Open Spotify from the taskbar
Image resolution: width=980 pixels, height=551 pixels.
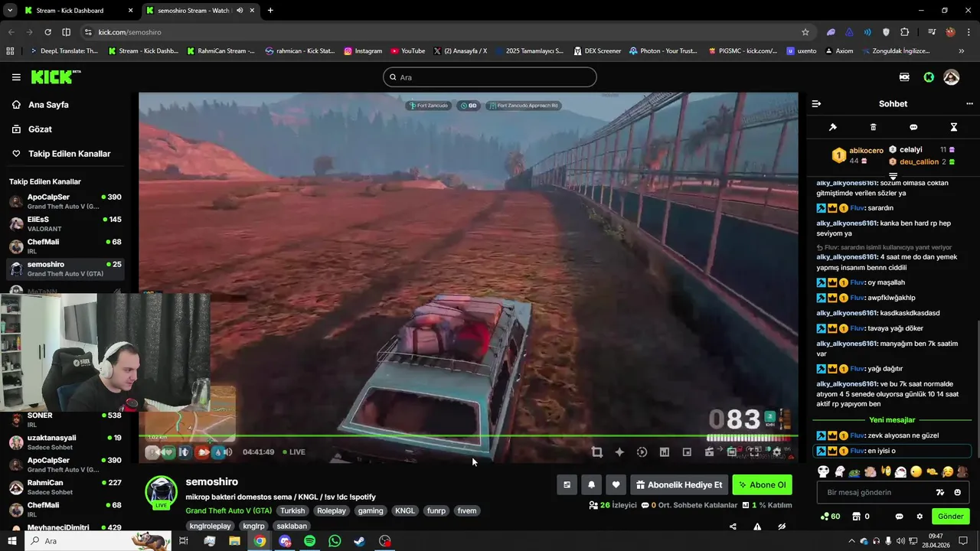(x=309, y=541)
